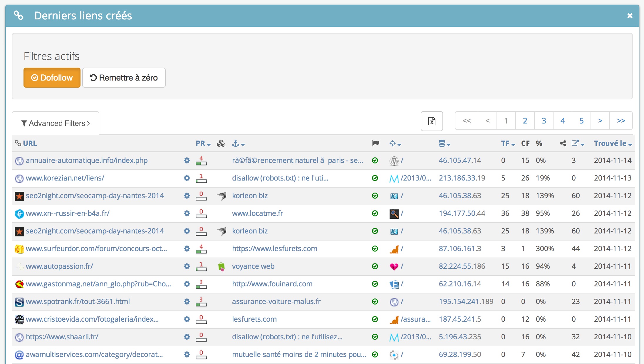Click gear icon for www.autopassion.fr row
Screen dimensions: 644x364
click(x=187, y=266)
